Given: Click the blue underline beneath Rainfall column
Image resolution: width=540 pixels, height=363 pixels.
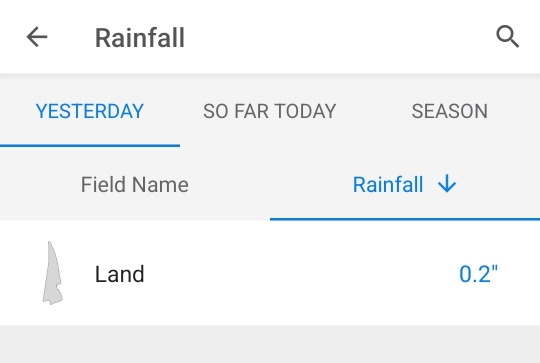Looking at the screenshot, I should 405,219.
